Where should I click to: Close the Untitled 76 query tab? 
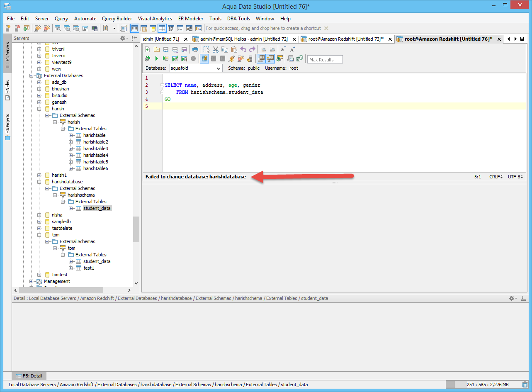tap(499, 39)
